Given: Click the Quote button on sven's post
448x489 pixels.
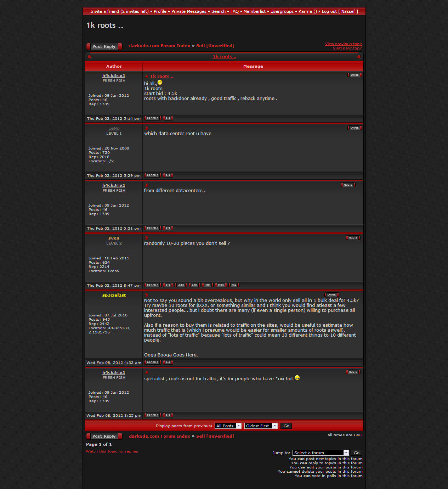Looking at the screenshot, I should click(353, 238).
